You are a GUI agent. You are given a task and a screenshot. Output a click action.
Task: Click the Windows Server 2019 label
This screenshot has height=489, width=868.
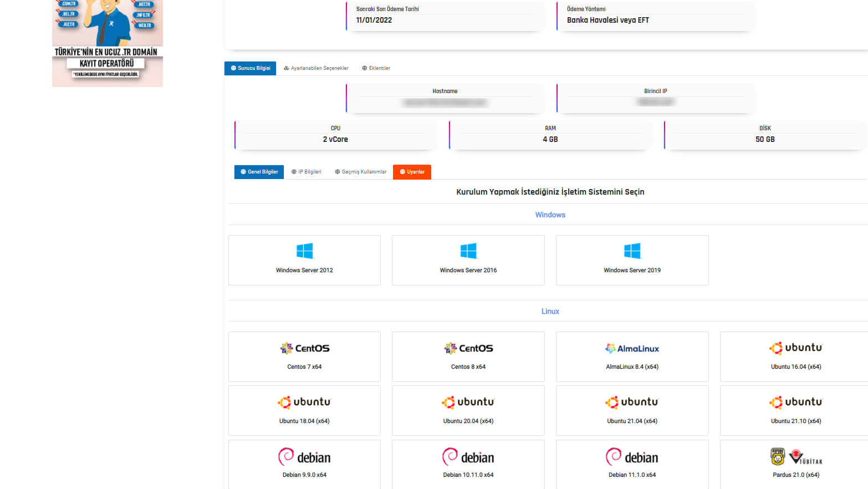click(x=632, y=271)
